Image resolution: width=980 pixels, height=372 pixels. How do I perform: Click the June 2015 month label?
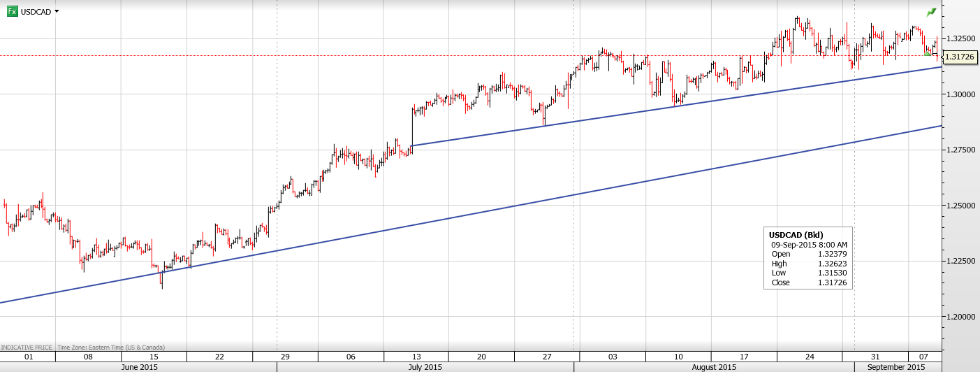(139, 367)
